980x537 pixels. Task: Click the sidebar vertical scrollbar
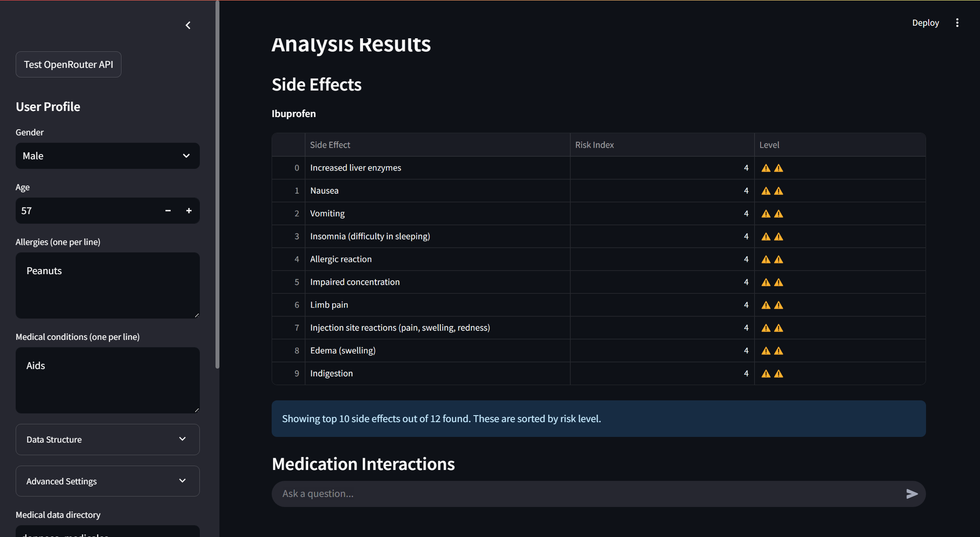tap(217, 183)
